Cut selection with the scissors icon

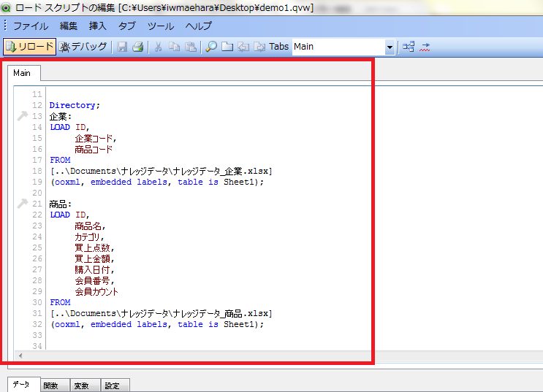coord(159,47)
